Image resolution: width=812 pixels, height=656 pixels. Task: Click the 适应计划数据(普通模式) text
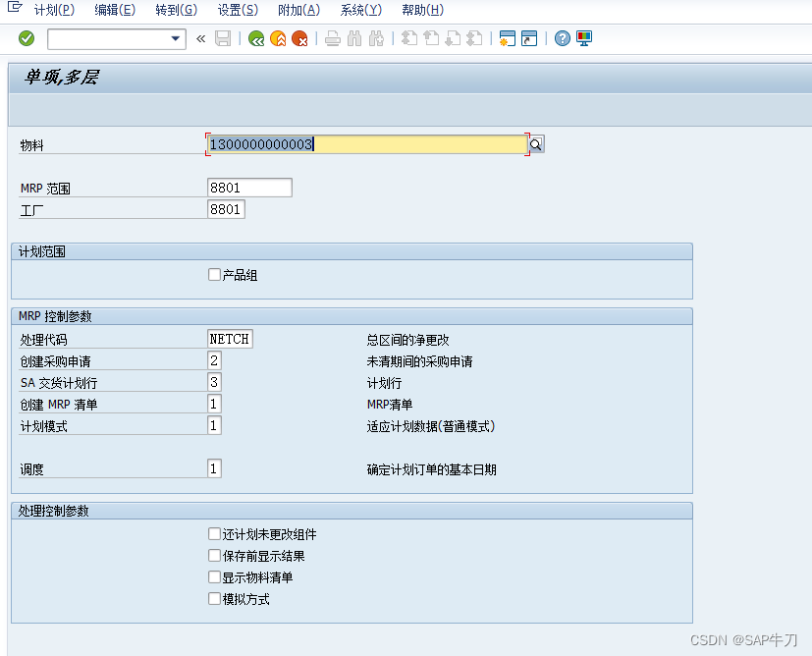431,426
